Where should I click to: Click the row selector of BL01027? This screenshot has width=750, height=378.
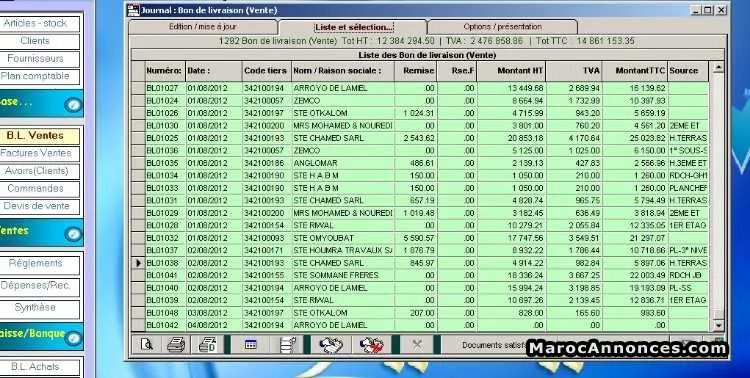point(138,89)
